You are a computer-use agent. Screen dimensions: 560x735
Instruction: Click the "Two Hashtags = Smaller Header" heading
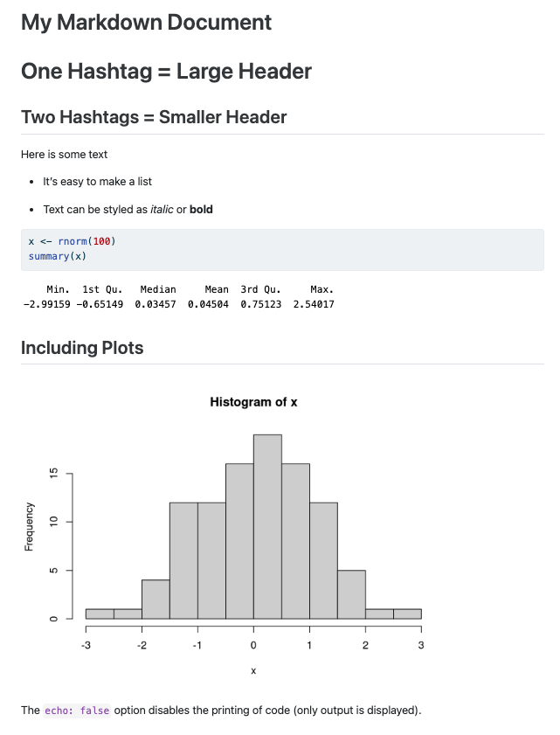pos(154,117)
